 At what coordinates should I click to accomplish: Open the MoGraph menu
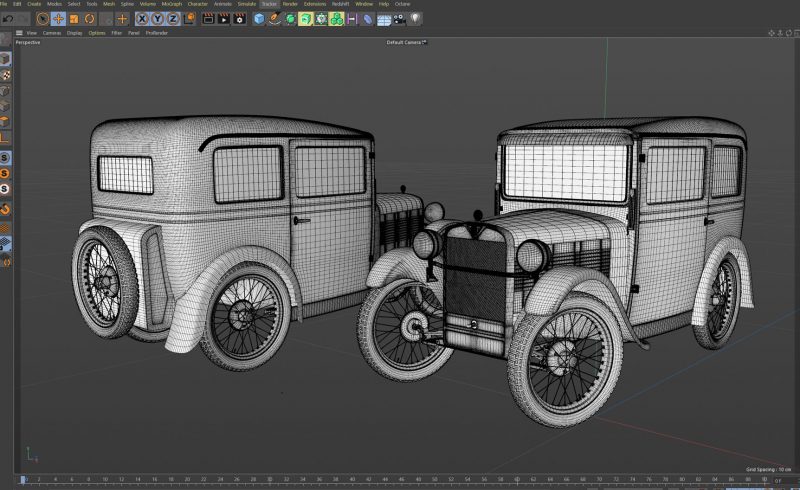pyautogui.click(x=171, y=4)
